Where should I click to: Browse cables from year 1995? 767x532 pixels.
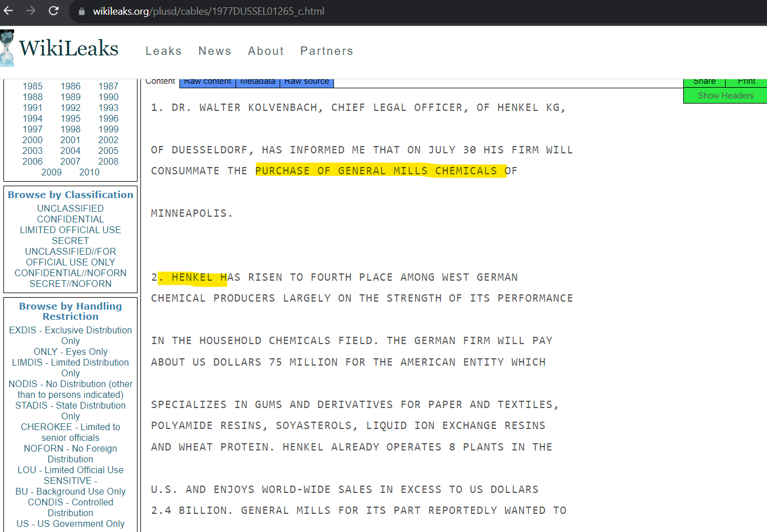coord(71,118)
